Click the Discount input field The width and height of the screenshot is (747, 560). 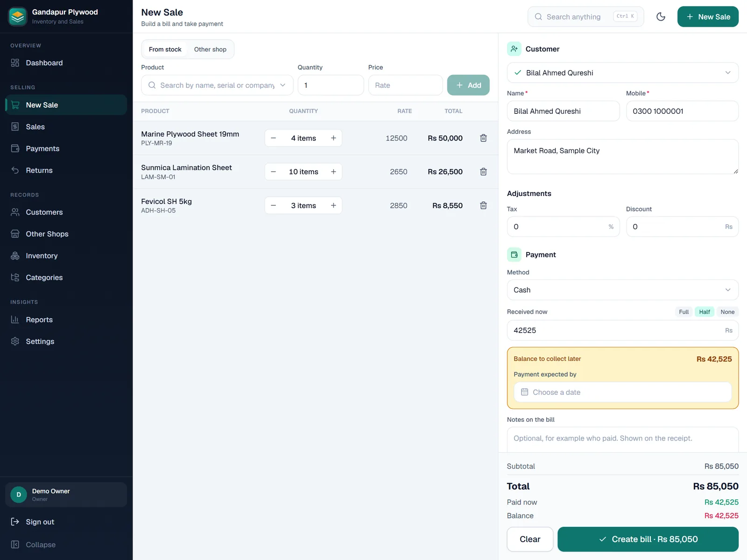pos(682,227)
